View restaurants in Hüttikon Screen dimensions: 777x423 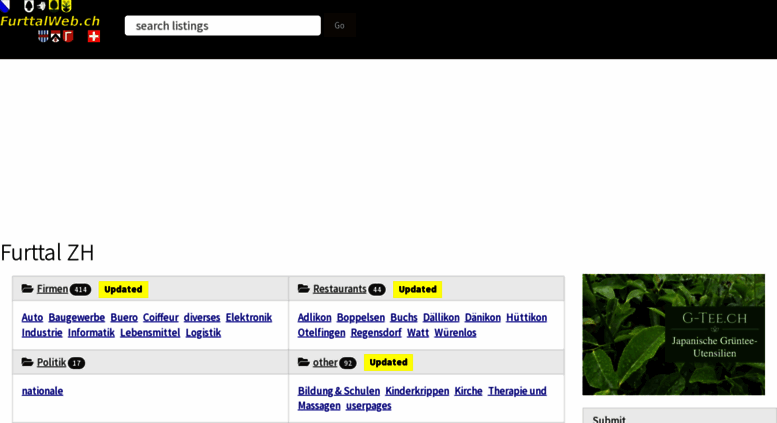[x=526, y=317]
